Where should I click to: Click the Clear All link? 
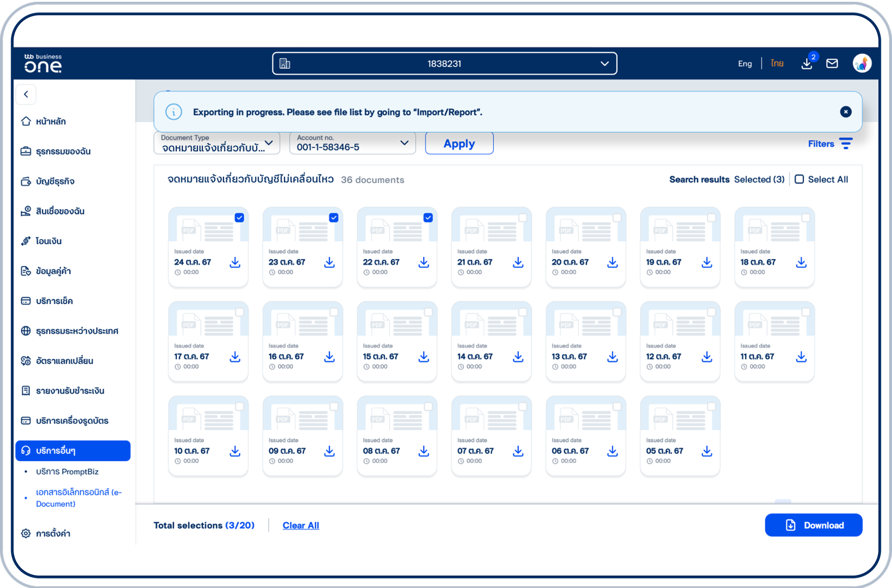coord(300,525)
